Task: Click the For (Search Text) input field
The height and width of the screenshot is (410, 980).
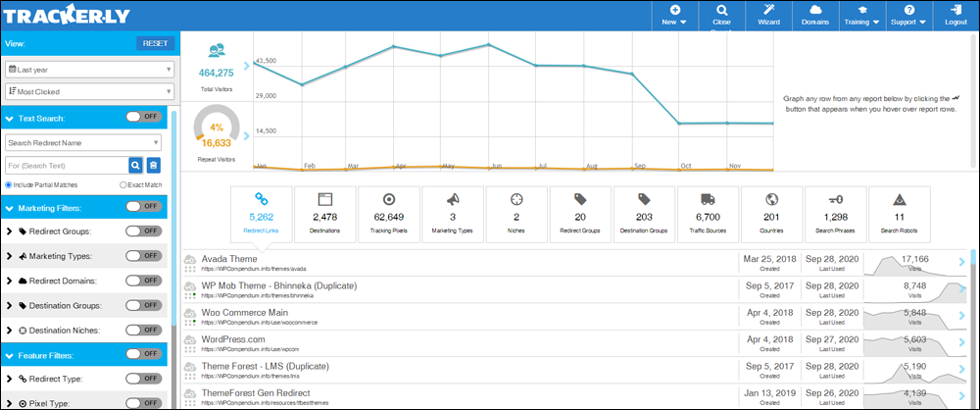Action: 67,165
